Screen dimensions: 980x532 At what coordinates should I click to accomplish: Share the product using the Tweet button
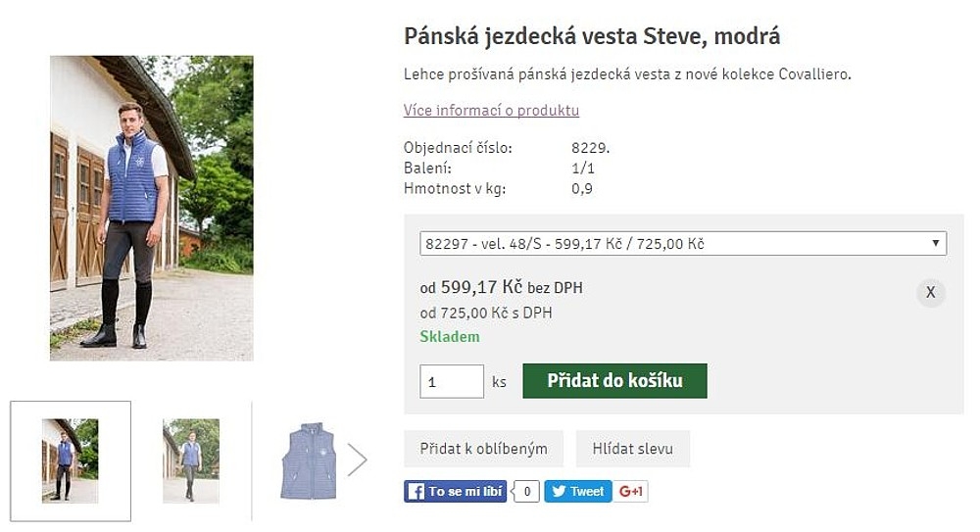(577, 491)
